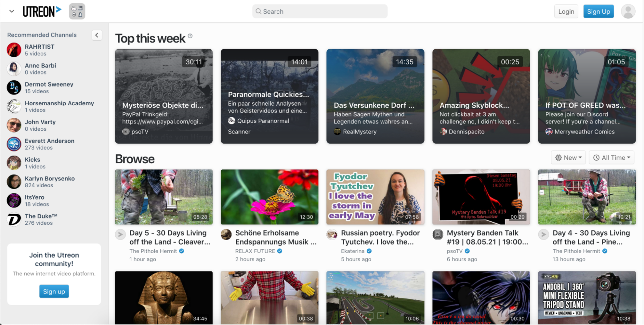Screen dimensions: 644x325
Task: Click the Quipus Paranormal channel avatar
Action: [x=231, y=121]
